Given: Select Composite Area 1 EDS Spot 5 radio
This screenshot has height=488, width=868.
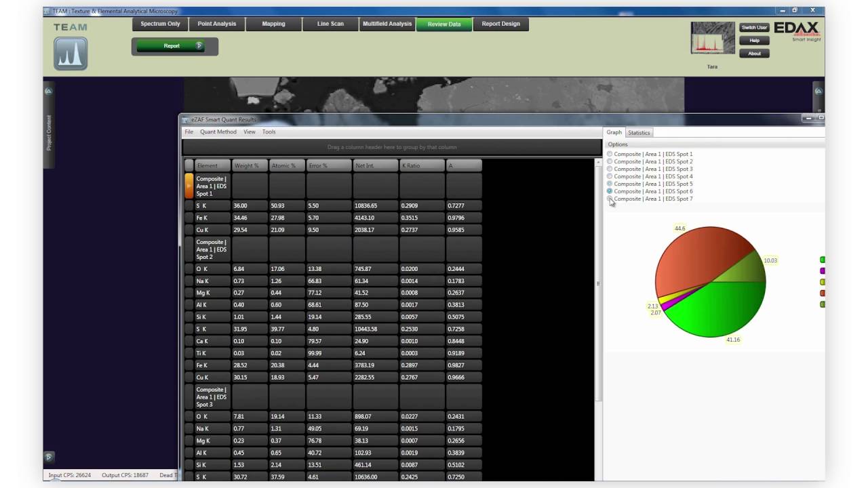Looking at the screenshot, I should coord(610,184).
